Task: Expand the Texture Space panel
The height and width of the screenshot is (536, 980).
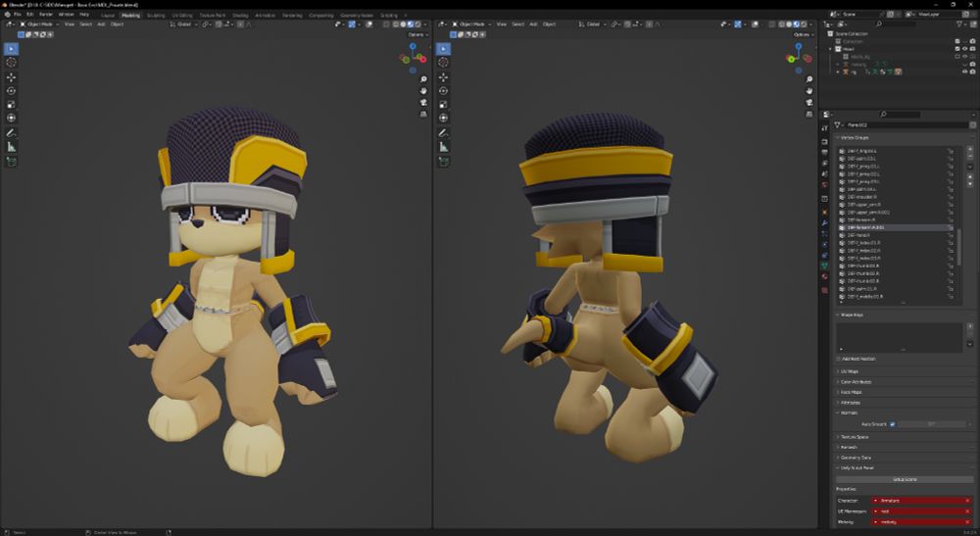Action: click(853, 437)
